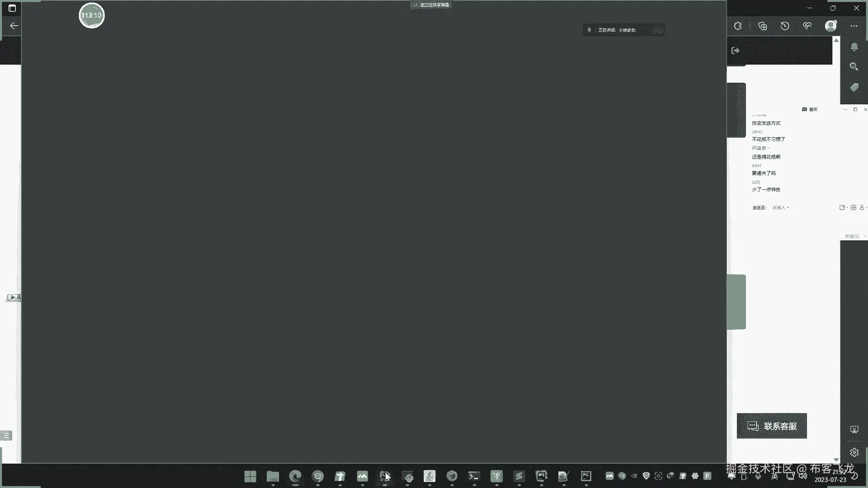Click the collections icon in browser toolbar
Viewport: 868px width, 488px height.
pyautogui.click(x=763, y=26)
